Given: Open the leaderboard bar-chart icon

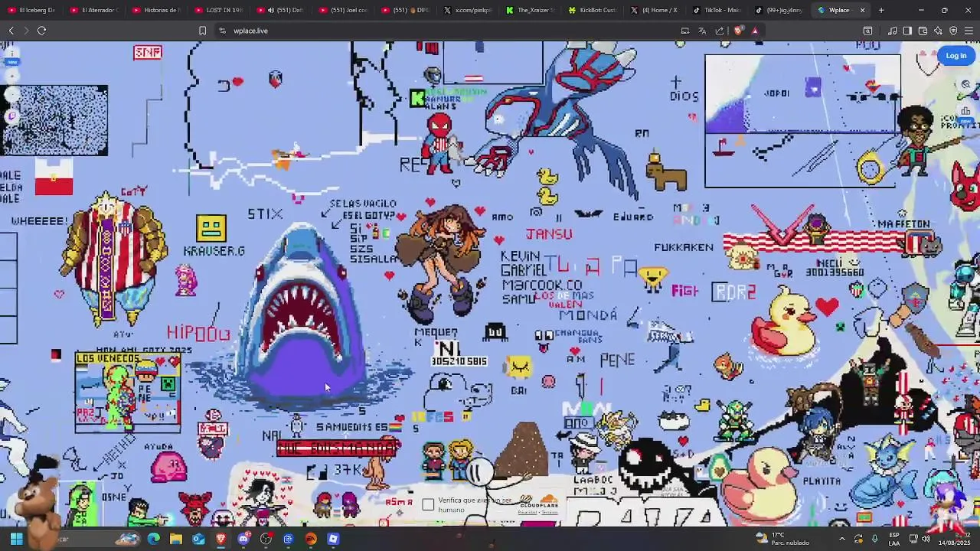Looking at the screenshot, I should coord(965,111).
